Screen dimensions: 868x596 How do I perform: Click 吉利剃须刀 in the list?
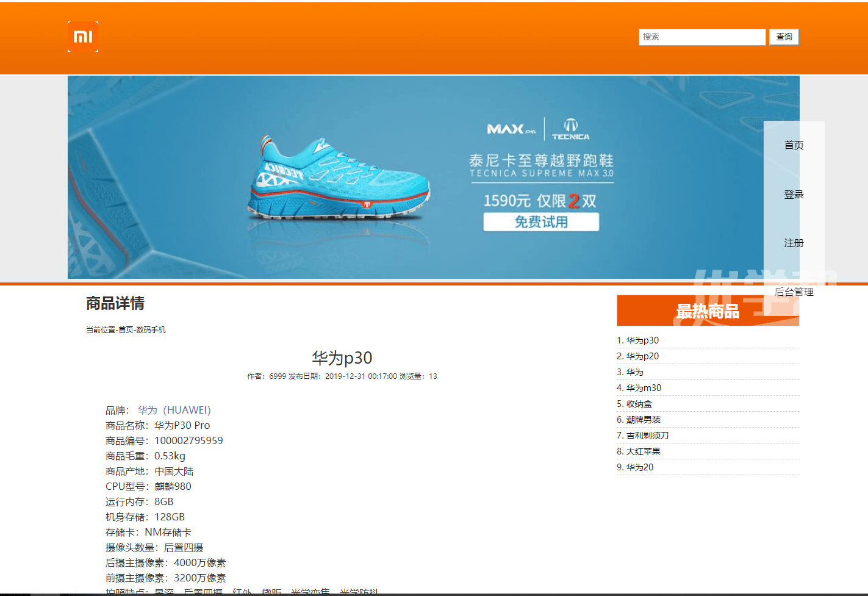(x=647, y=436)
